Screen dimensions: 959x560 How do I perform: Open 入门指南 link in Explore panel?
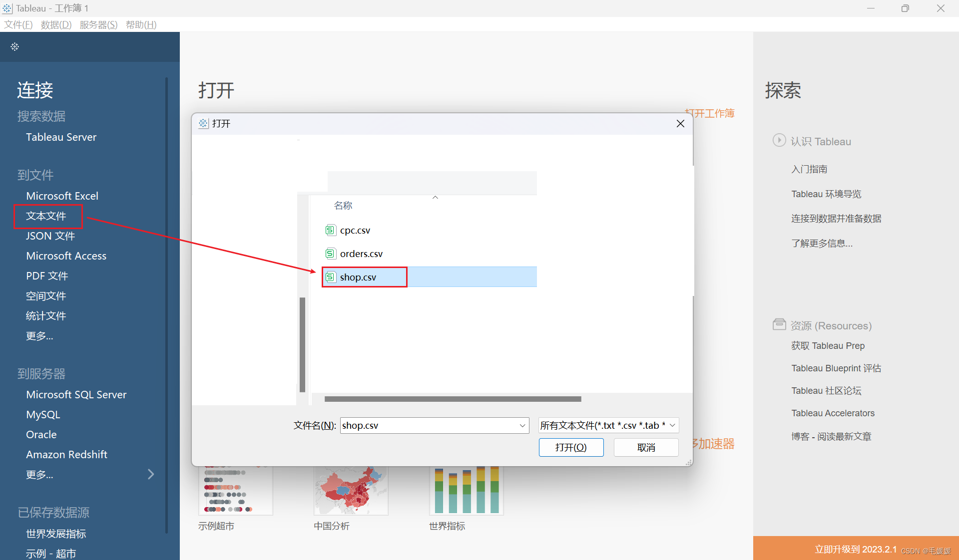pyautogui.click(x=809, y=169)
